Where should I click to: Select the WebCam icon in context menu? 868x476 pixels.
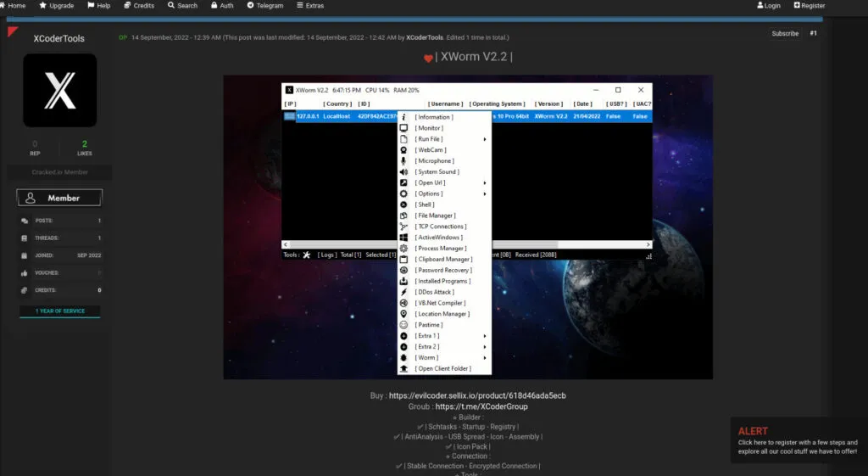tap(403, 149)
